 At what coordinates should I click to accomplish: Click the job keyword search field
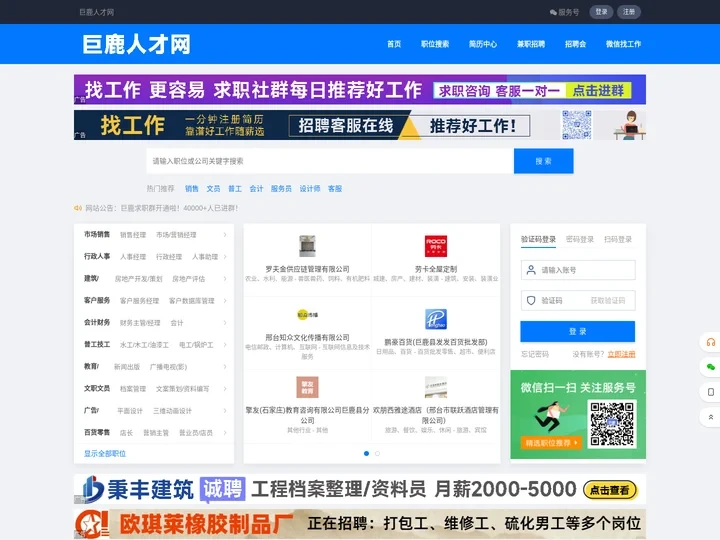(330, 161)
